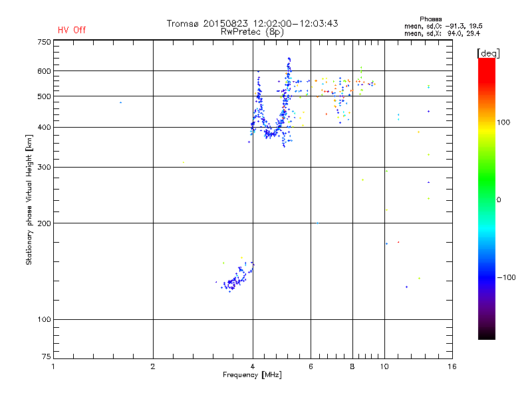
Task: Click the isolated blue data point near 1.6 MHz
Action: (x=121, y=102)
